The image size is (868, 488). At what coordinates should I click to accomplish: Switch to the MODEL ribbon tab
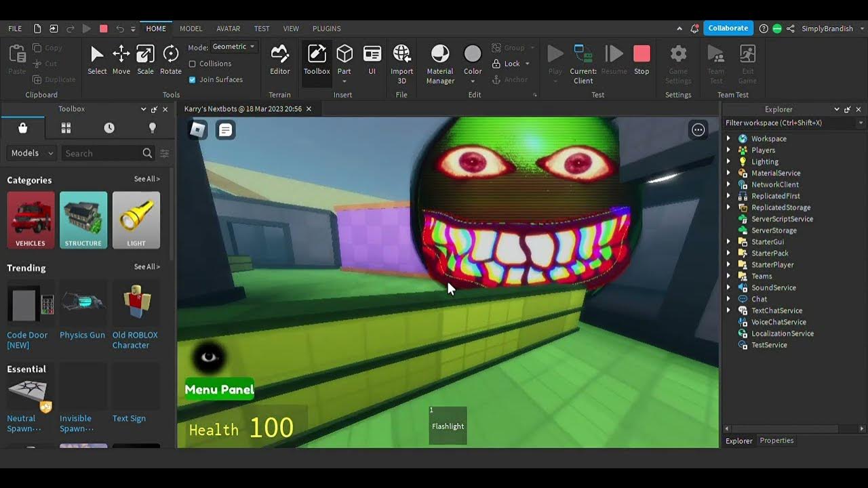point(191,28)
